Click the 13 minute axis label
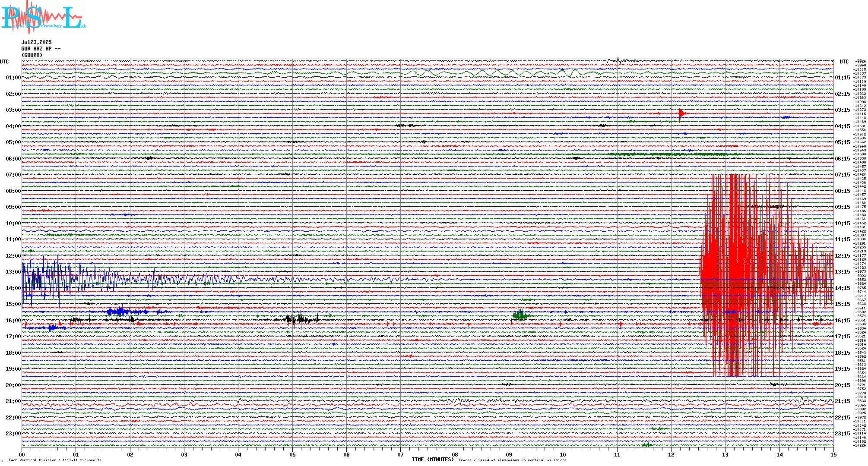The height and width of the screenshot is (466, 868). [x=725, y=454]
